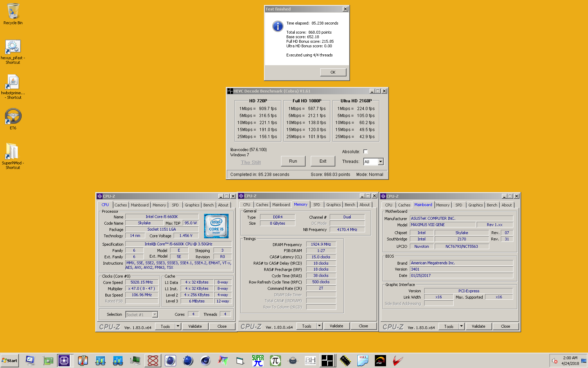
Task: Switch to Bench tab in left CPU-Z window
Action: tap(209, 205)
